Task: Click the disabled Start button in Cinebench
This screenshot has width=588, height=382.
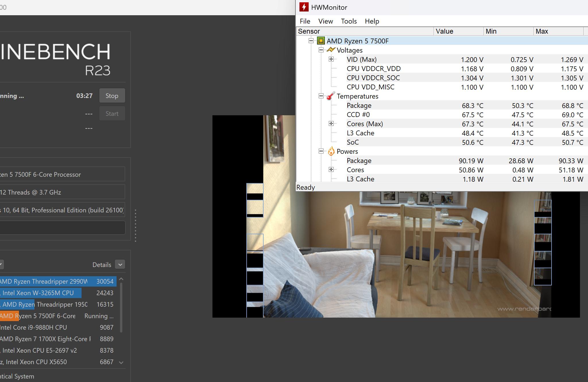Action: [x=112, y=114]
